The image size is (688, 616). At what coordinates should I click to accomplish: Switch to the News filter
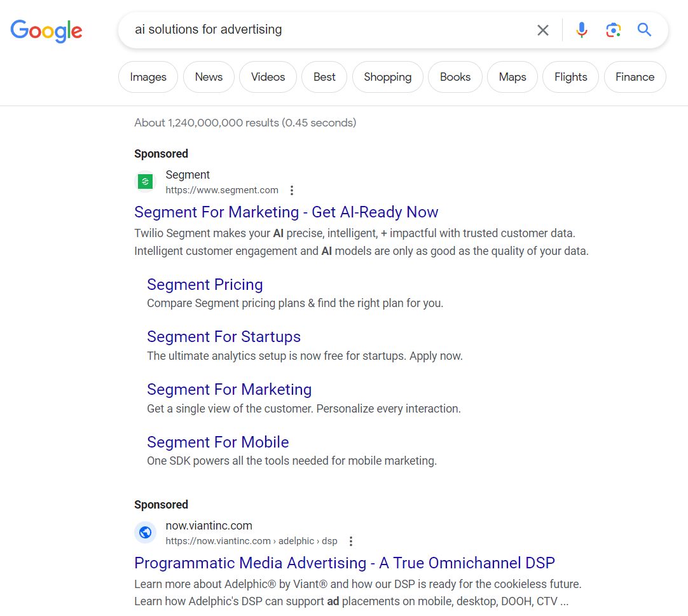209,77
